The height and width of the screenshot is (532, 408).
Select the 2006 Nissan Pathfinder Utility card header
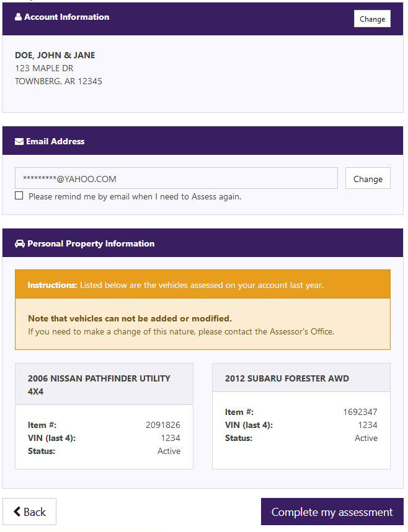click(x=104, y=384)
